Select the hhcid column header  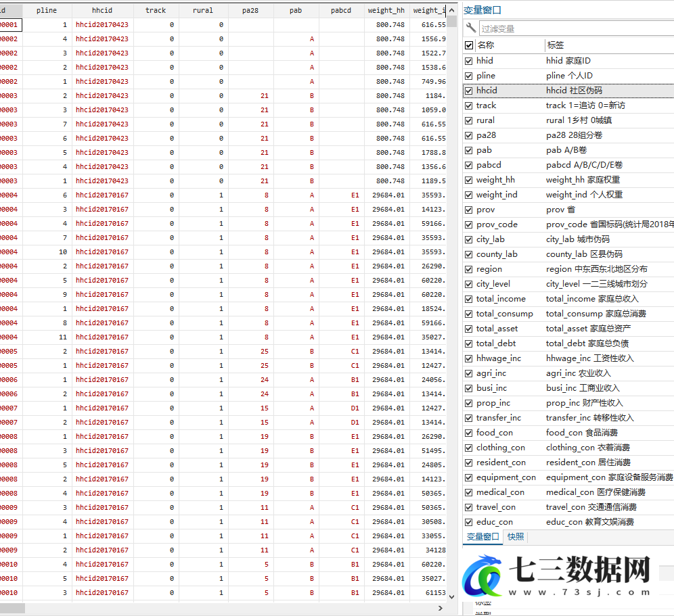click(x=102, y=10)
